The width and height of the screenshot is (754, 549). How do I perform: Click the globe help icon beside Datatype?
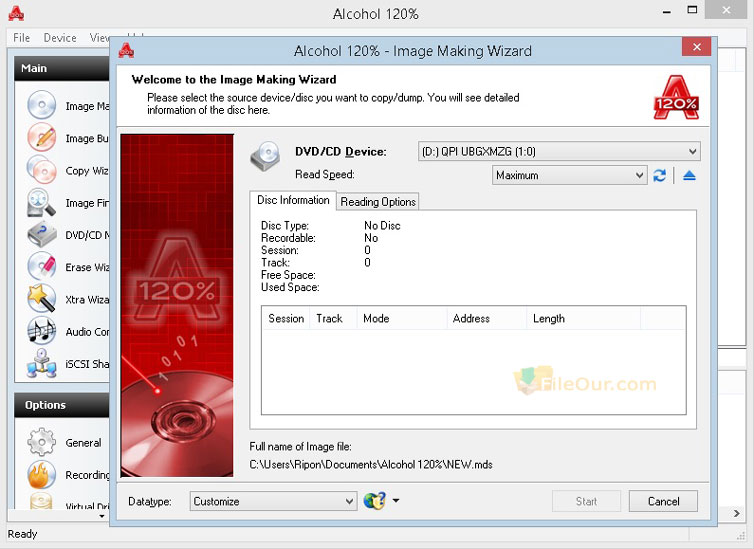tap(375, 501)
